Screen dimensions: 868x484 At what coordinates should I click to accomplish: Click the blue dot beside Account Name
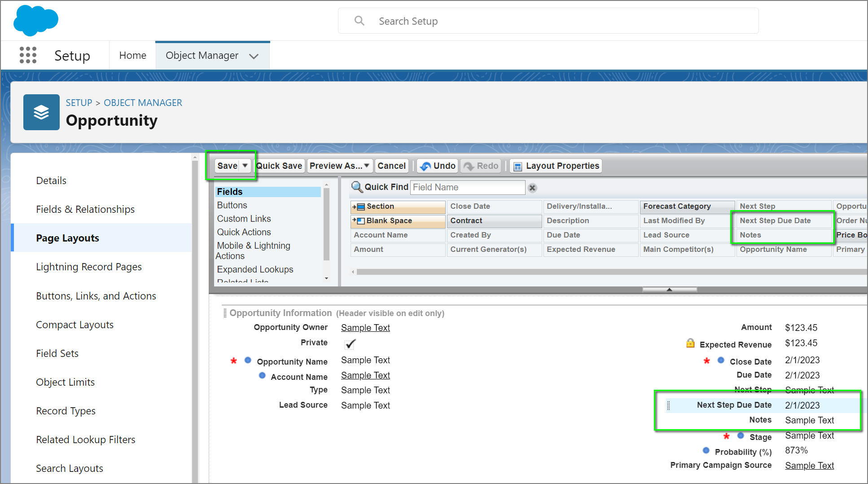[262, 375]
